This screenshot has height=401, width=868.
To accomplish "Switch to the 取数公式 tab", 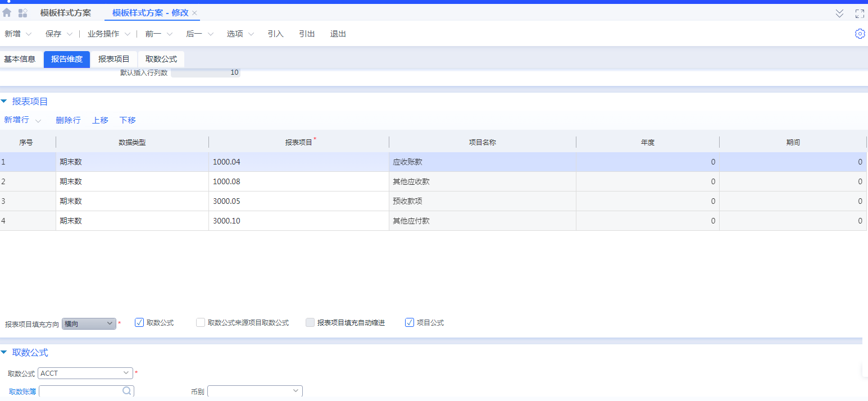I will click(x=161, y=59).
